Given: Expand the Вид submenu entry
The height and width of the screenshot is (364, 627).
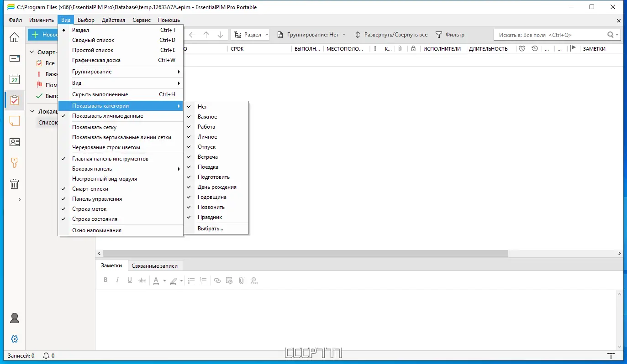Looking at the screenshot, I should tap(121, 83).
